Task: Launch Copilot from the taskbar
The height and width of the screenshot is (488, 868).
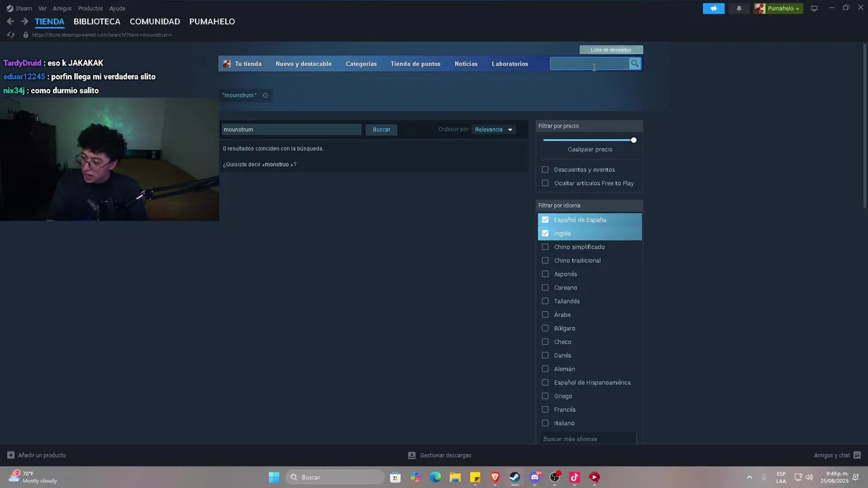Action: tap(415, 477)
